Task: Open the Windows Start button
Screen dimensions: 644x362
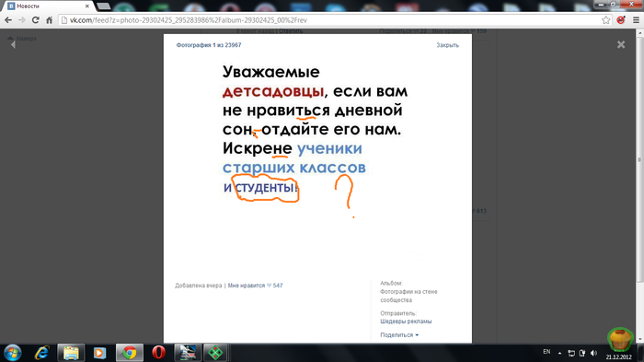Action: (x=12, y=353)
